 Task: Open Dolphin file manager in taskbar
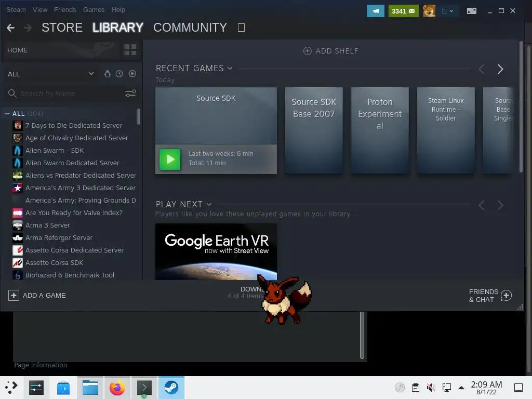pos(90,388)
